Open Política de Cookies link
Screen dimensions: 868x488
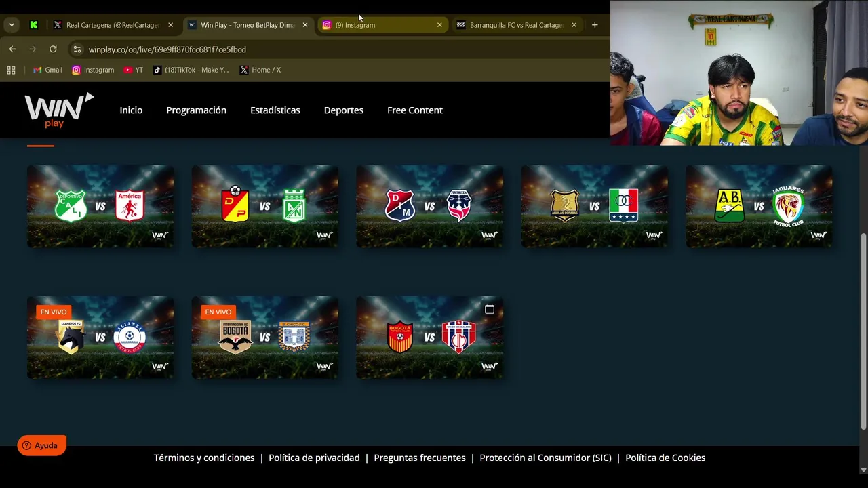click(665, 457)
